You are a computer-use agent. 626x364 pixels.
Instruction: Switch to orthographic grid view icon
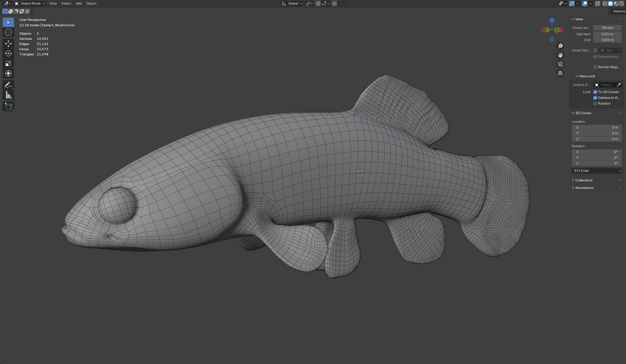(560, 73)
